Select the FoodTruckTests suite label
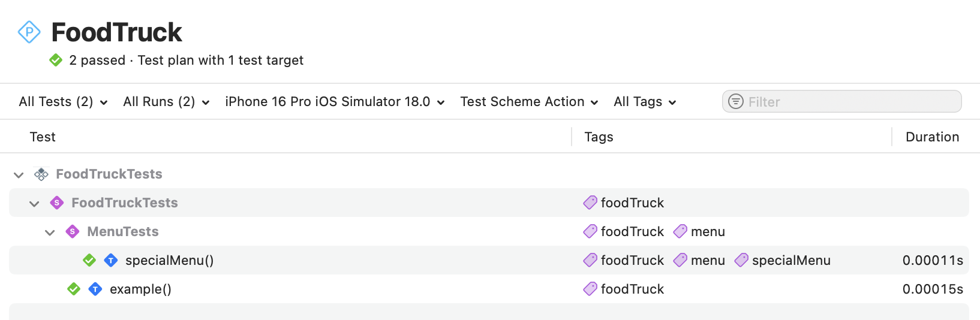The image size is (980, 320). coord(125,203)
